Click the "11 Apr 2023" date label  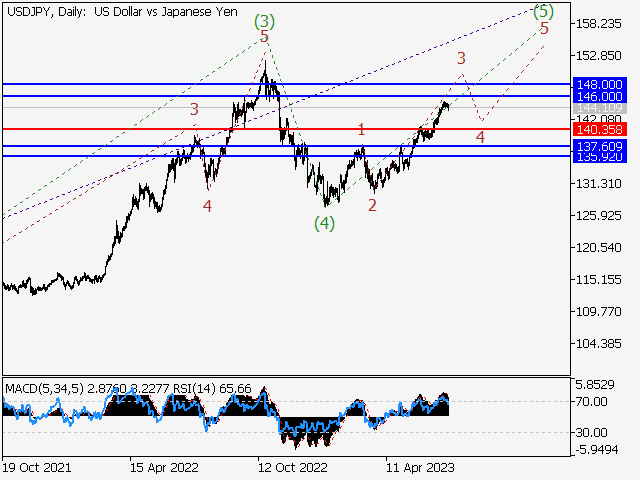coord(420,467)
